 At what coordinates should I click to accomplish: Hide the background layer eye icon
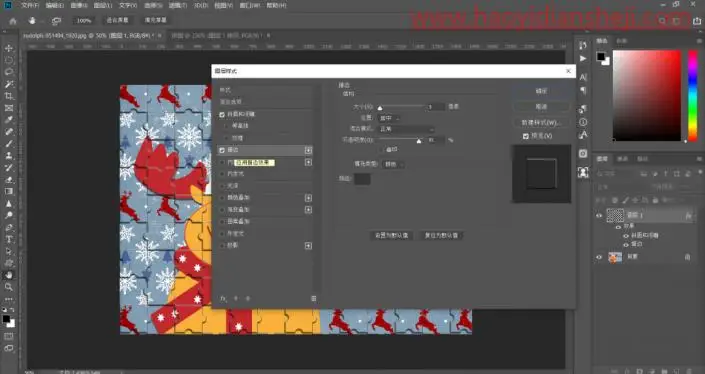(x=599, y=257)
